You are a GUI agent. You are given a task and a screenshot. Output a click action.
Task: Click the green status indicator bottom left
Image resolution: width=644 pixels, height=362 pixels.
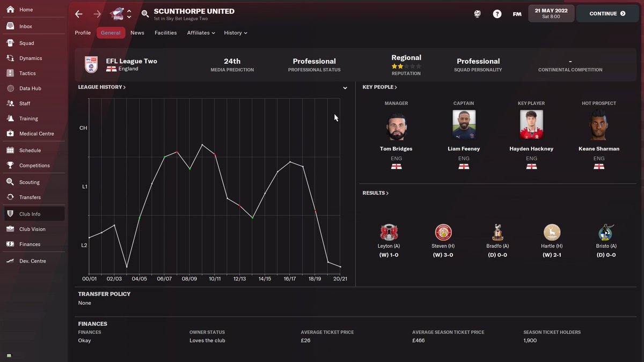pos(9,356)
